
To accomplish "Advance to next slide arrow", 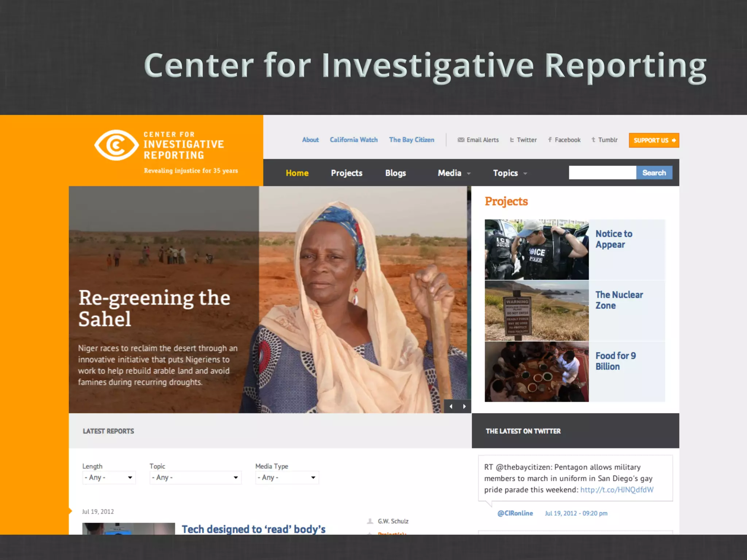I will pyautogui.click(x=464, y=407).
